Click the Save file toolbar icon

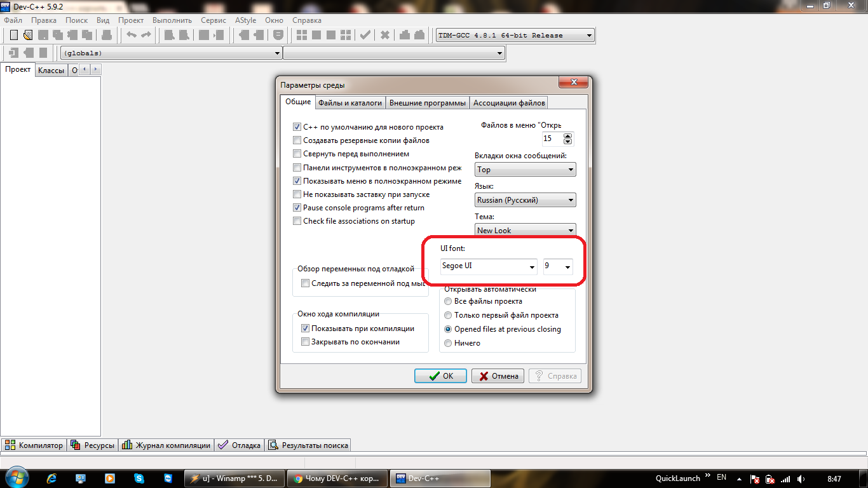coord(43,35)
